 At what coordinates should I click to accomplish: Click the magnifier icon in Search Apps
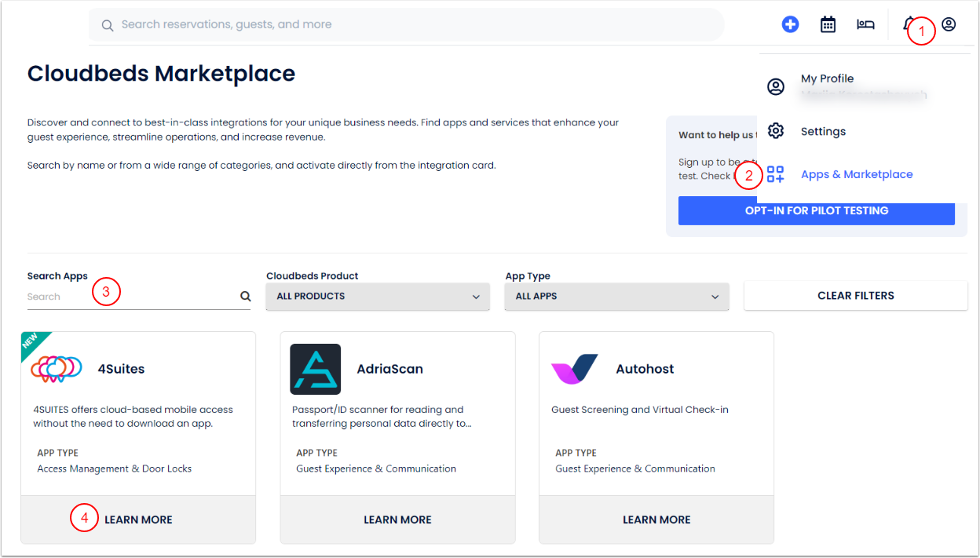tap(245, 296)
